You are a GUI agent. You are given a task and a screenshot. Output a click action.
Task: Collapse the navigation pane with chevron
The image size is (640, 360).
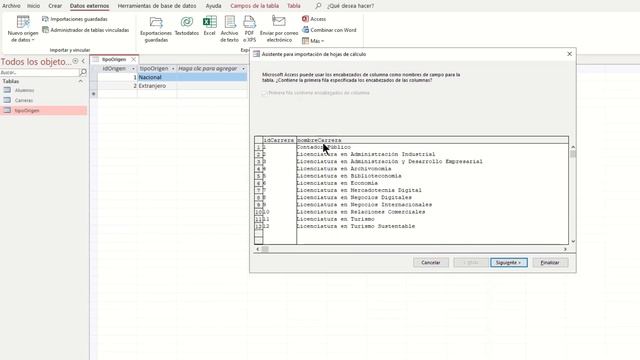(x=83, y=61)
